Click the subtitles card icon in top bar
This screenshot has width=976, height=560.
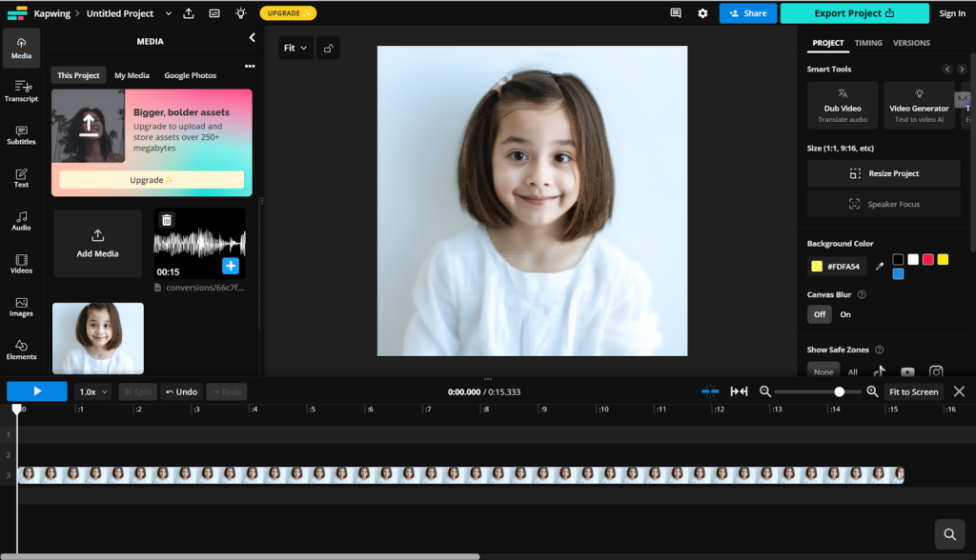(214, 13)
